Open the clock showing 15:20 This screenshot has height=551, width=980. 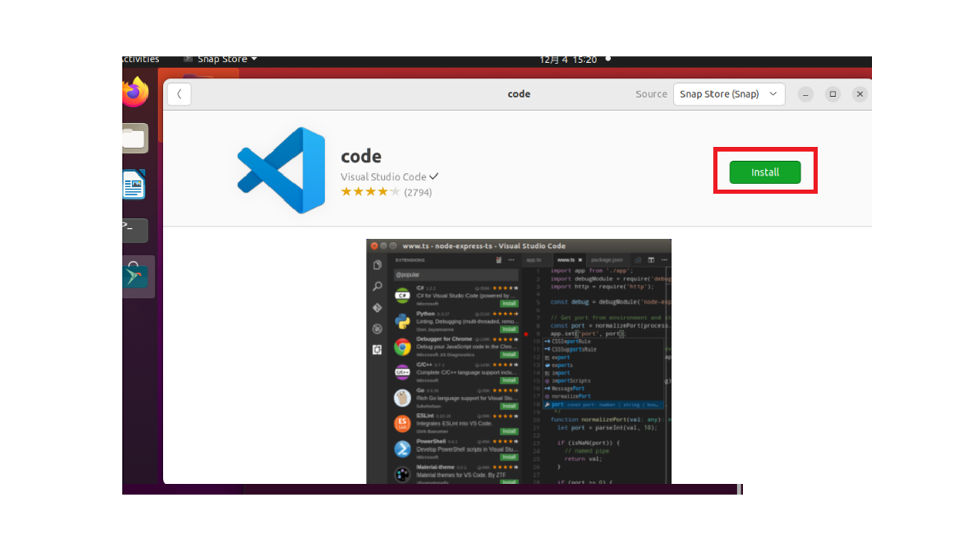[x=568, y=60]
